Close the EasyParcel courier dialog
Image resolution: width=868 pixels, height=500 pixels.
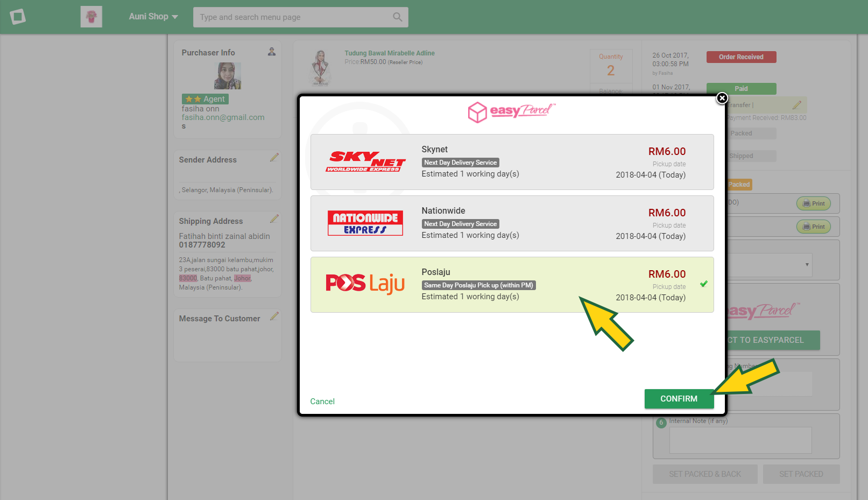[x=722, y=98]
